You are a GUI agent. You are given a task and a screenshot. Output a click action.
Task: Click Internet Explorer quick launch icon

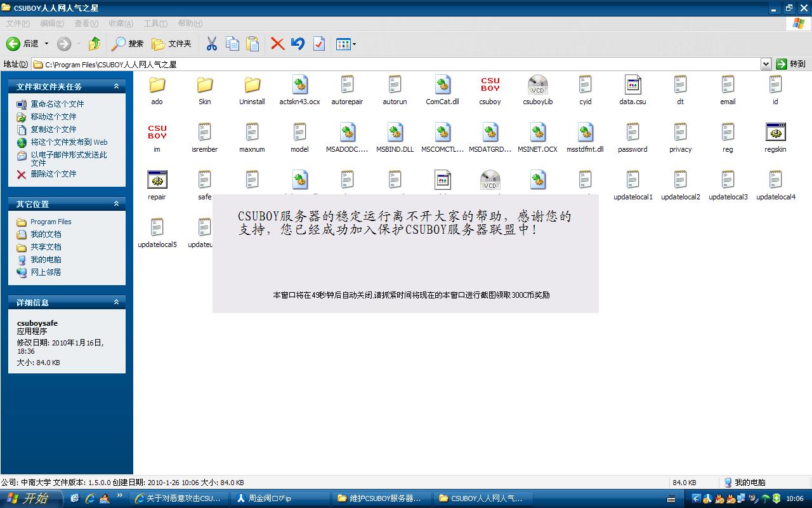coord(90,499)
